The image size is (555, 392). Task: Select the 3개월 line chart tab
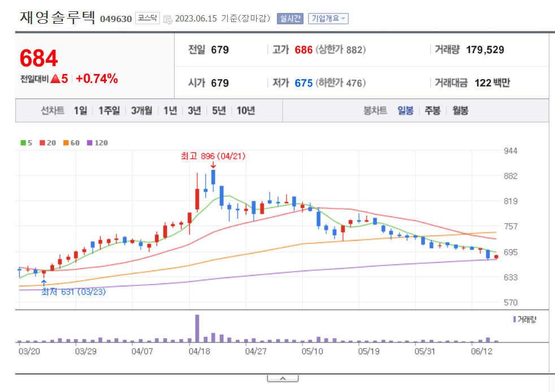[x=142, y=111]
